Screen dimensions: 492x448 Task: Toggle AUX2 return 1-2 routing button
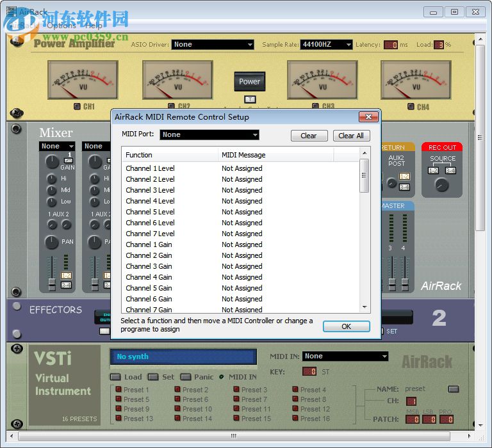[x=404, y=177]
